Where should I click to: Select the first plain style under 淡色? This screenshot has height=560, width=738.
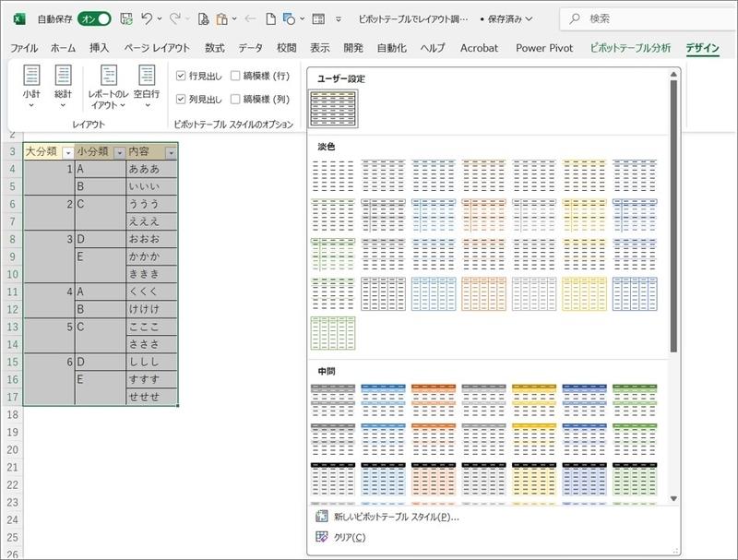[x=333, y=176]
